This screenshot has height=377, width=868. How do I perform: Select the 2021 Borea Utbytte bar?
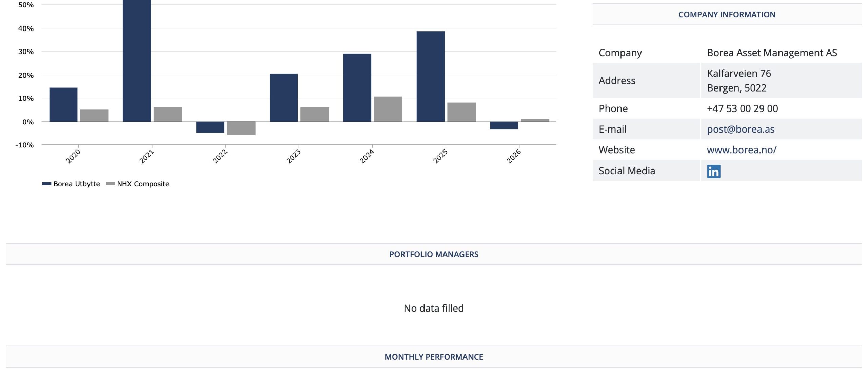pyautogui.click(x=137, y=61)
